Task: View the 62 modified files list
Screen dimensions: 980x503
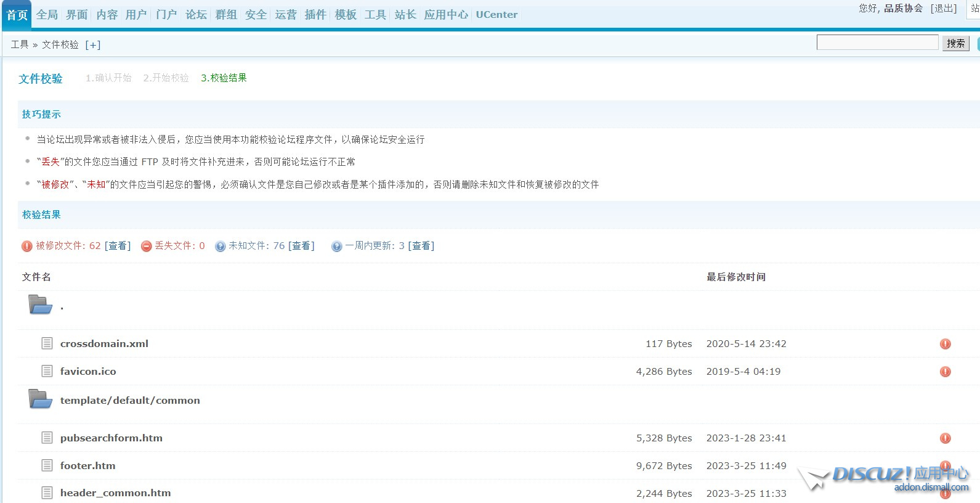Action: (x=118, y=246)
